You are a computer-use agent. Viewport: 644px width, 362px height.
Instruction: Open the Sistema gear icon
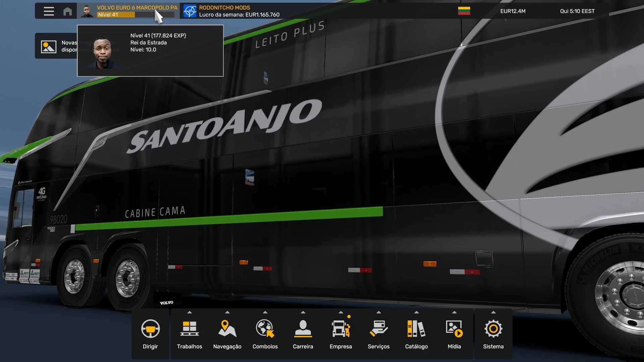click(x=493, y=328)
